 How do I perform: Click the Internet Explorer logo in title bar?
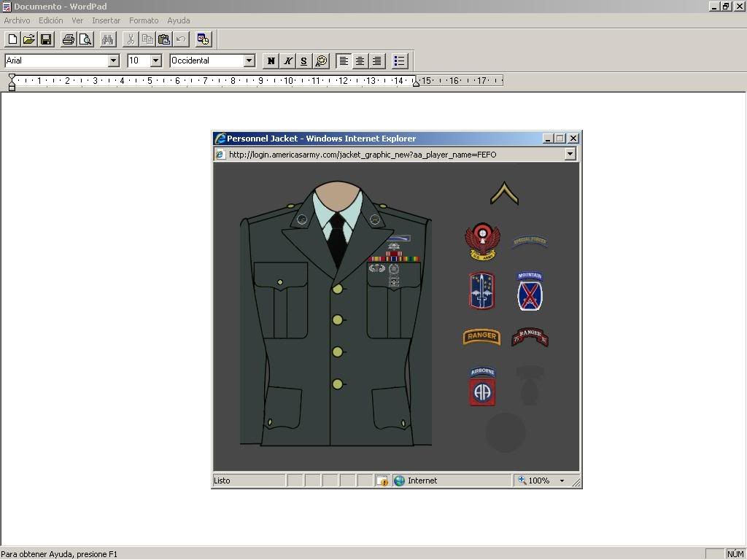[x=220, y=138]
